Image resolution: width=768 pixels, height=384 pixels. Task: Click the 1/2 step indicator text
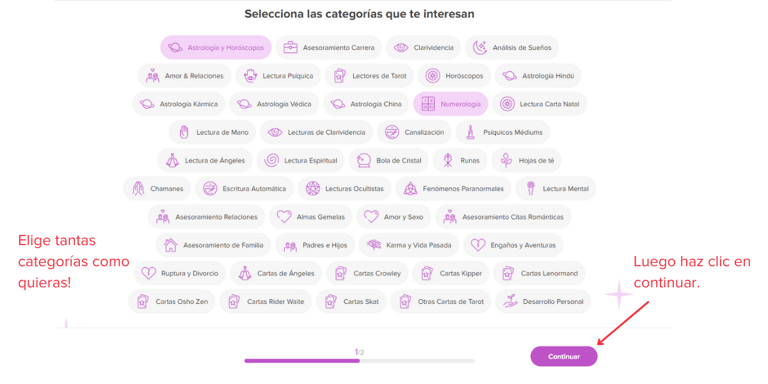360,352
